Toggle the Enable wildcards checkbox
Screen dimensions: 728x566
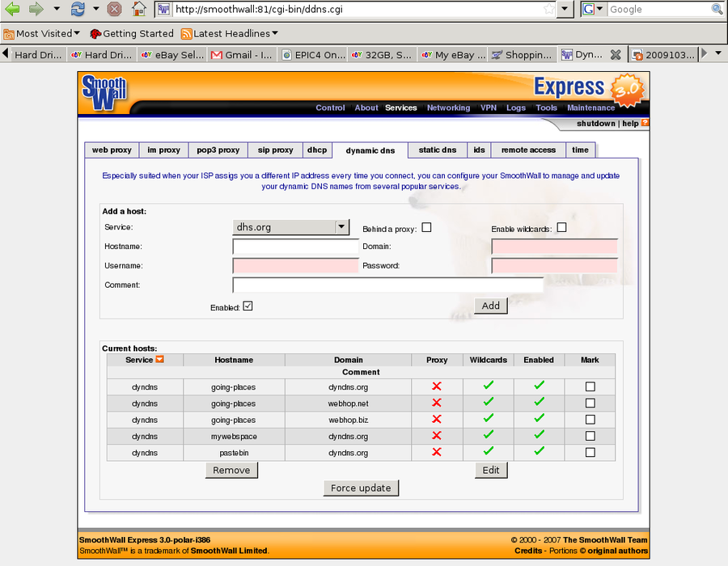(x=562, y=227)
